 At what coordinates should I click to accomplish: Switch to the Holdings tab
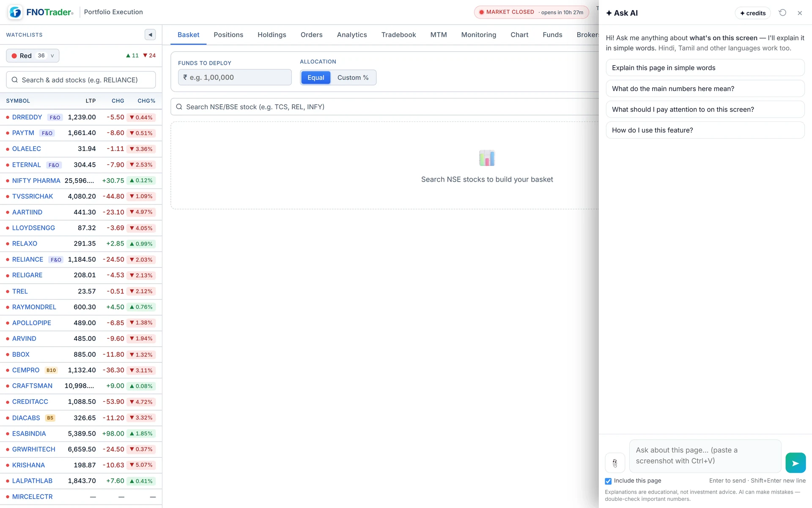click(x=272, y=35)
